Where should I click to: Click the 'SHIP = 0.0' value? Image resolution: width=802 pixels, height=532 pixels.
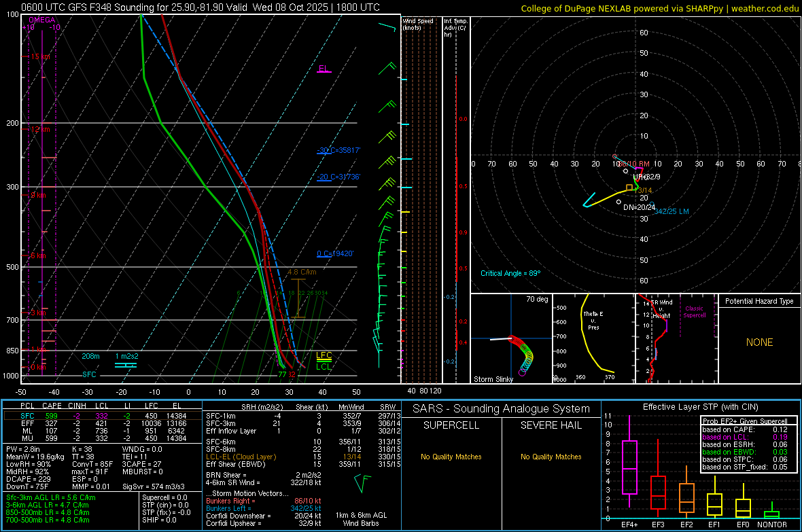click(x=159, y=520)
